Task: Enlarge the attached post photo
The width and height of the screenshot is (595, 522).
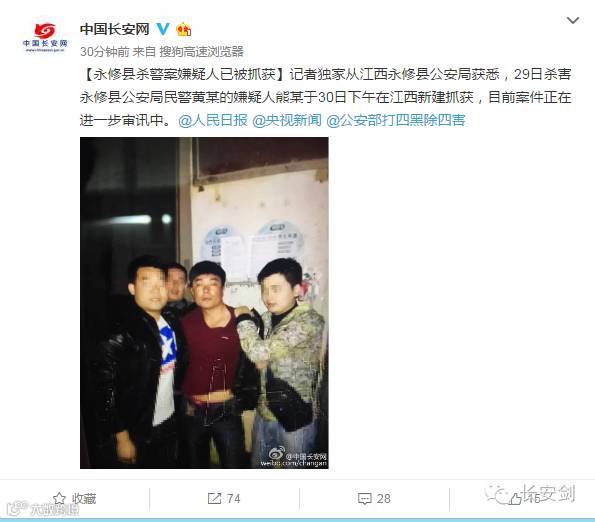Action: [204, 303]
